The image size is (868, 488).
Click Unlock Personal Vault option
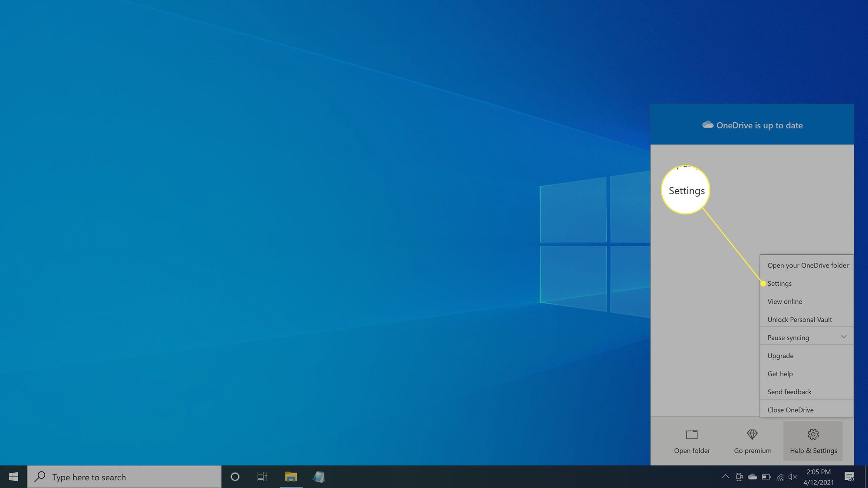[x=800, y=319]
